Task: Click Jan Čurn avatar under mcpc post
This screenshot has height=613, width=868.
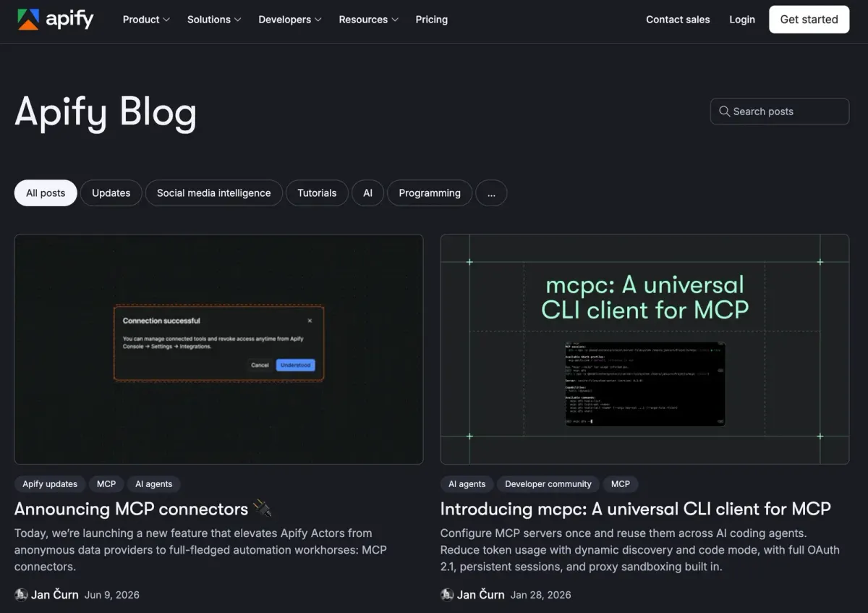Action: click(x=447, y=595)
